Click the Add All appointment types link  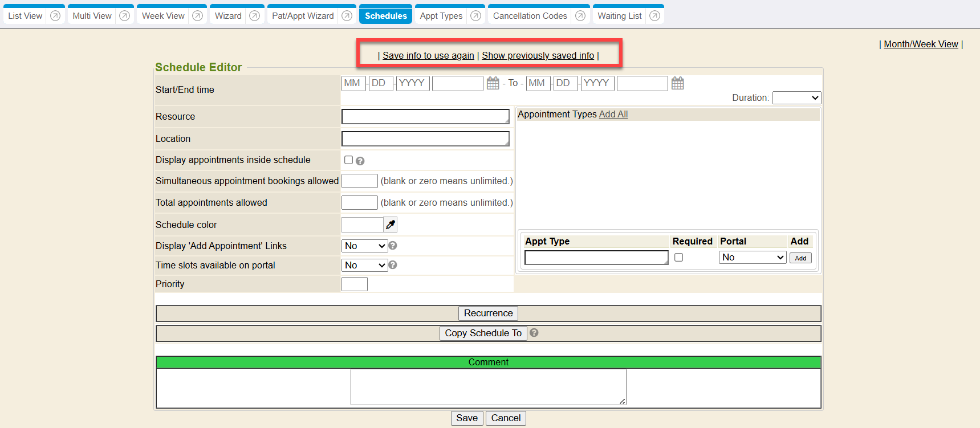tap(613, 114)
